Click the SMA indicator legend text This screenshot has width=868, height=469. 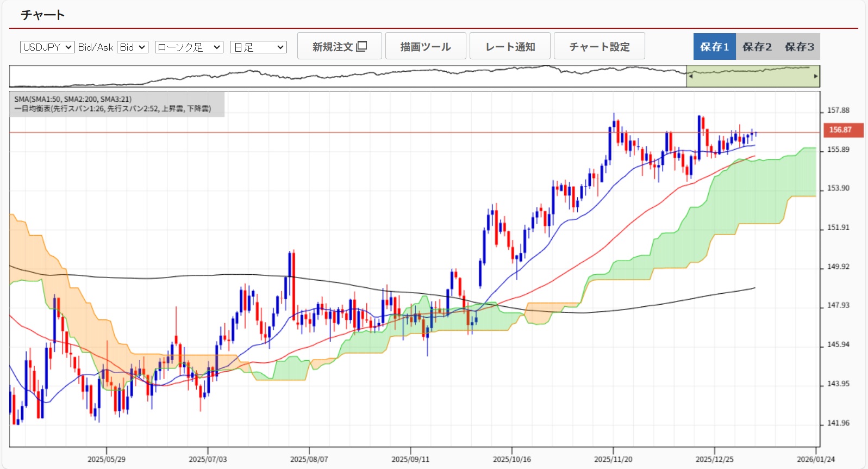[73, 99]
